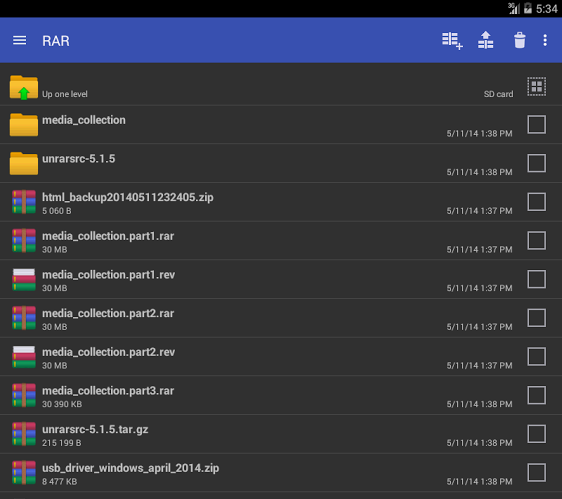Tap the unrarsrc-5.1.5.tar.gz archive icon
The image size is (562, 499).
(24, 434)
